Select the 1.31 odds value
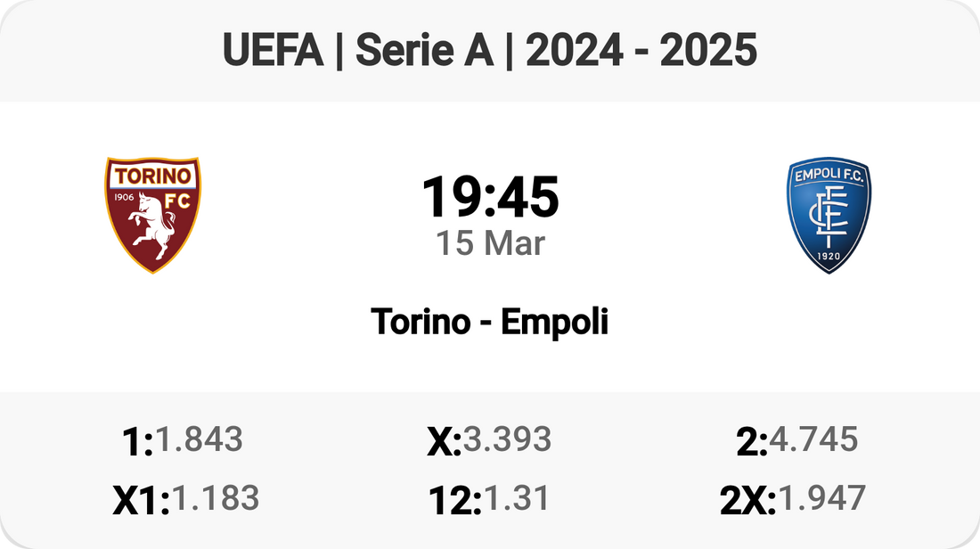 [x=516, y=498]
